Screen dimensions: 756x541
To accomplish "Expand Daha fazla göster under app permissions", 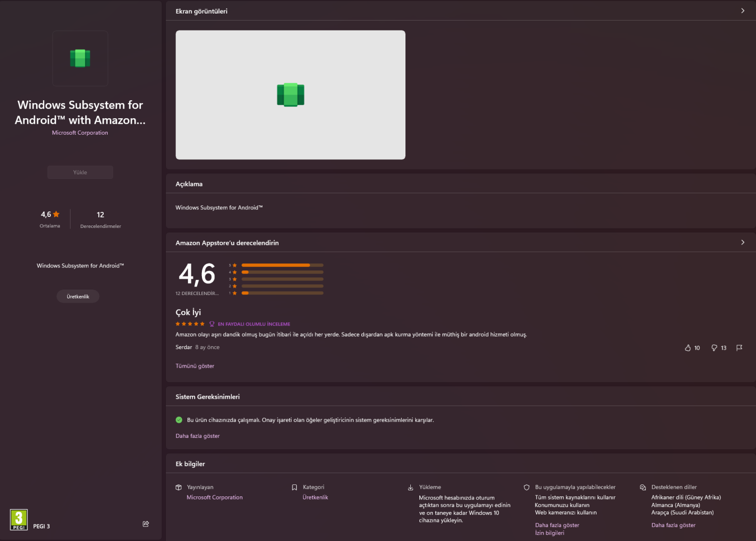I will pyautogui.click(x=557, y=525).
